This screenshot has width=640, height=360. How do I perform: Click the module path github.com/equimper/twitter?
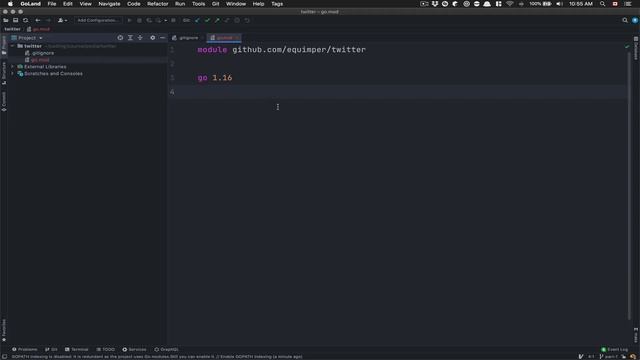point(299,49)
